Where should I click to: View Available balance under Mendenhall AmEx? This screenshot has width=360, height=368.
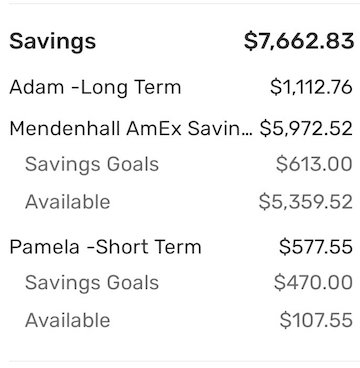pos(68,202)
